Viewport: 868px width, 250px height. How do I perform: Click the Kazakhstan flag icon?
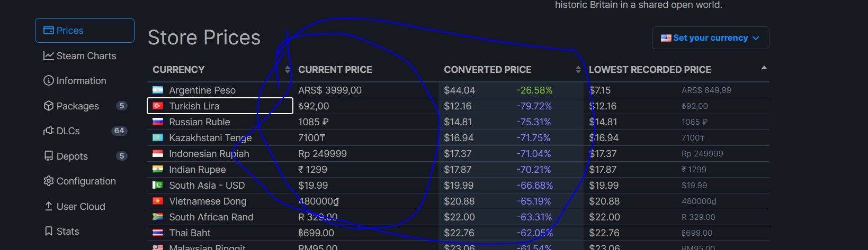pos(158,137)
